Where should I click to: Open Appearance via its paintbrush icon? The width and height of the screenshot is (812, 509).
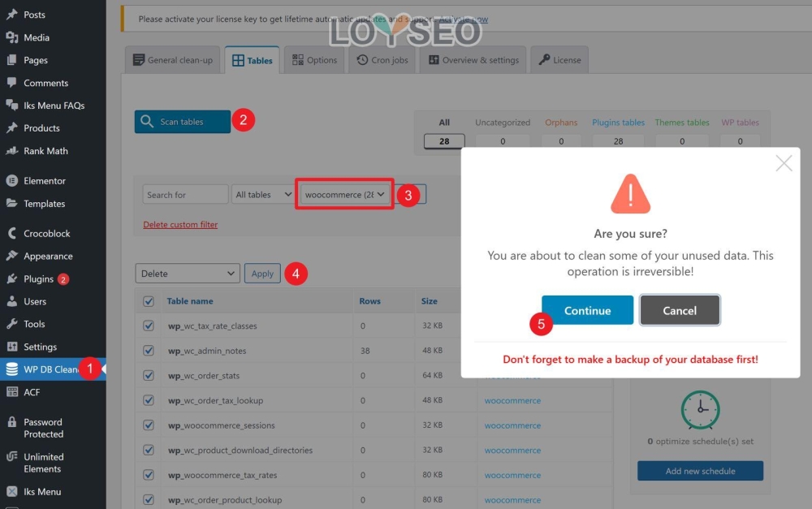12,256
